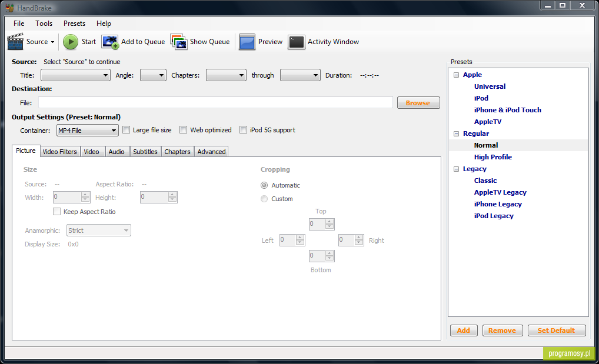Screen dimensions: 599x364
Task: Open the chapters end dropdown after 'through'
Action: [300, 75]
